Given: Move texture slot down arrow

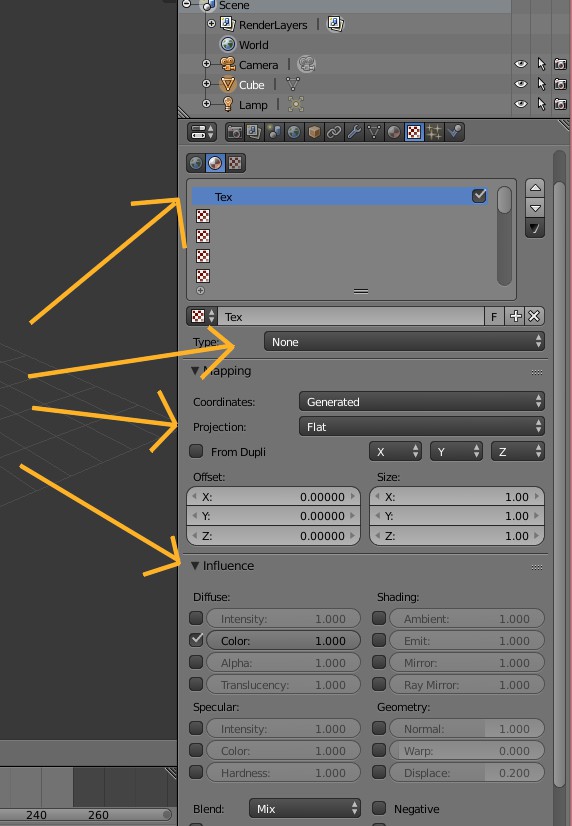Looking at the screenshot, I should [x=535, y=208].
